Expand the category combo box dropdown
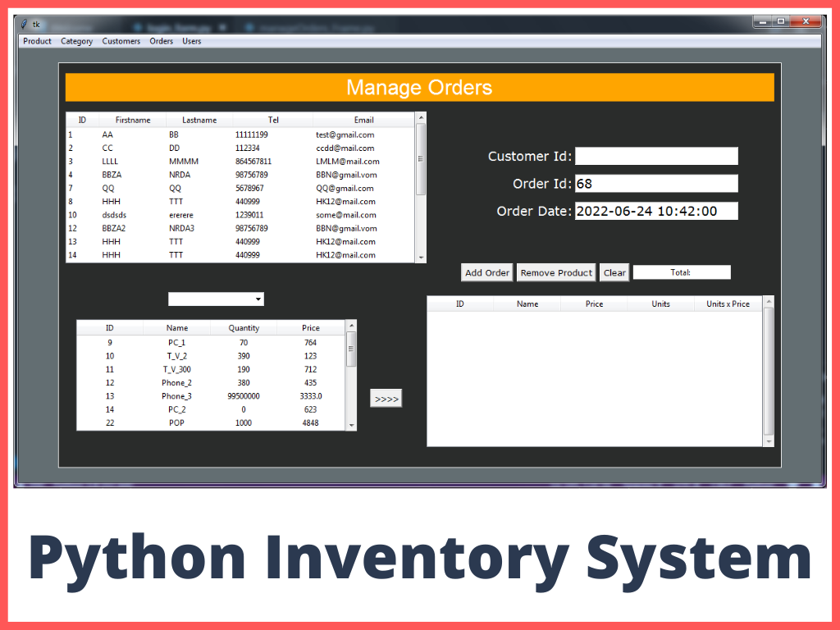 tap(258, 299)
